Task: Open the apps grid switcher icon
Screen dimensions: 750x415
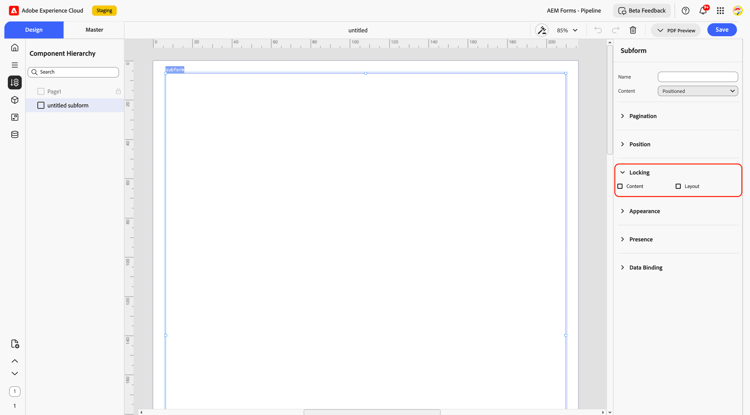Action: click(720, 11)
